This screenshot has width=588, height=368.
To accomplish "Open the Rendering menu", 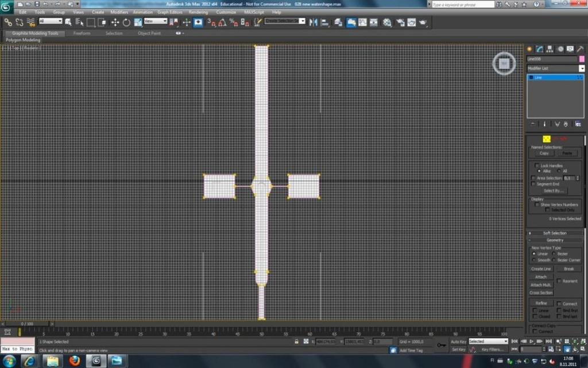I will (x=198, y=12).
